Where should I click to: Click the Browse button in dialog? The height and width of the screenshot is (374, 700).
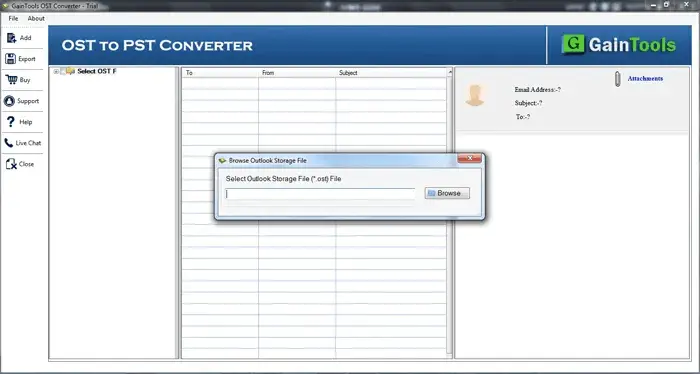[x=447, y=193]
